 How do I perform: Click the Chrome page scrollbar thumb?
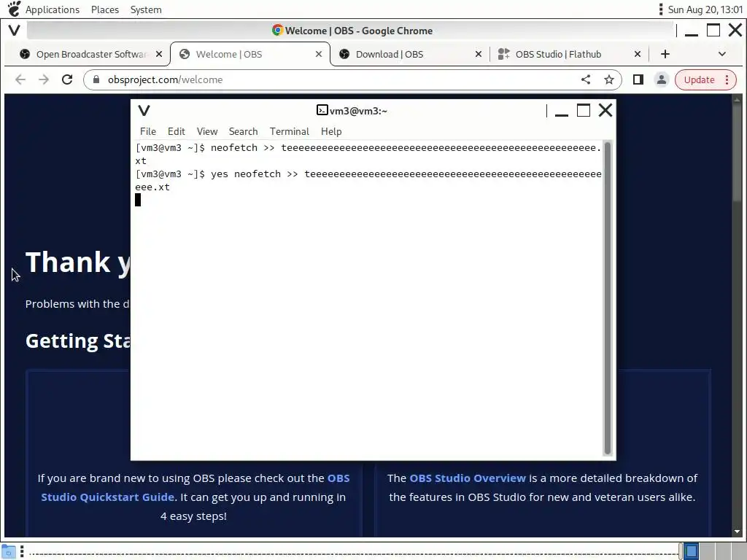[737, 152]
